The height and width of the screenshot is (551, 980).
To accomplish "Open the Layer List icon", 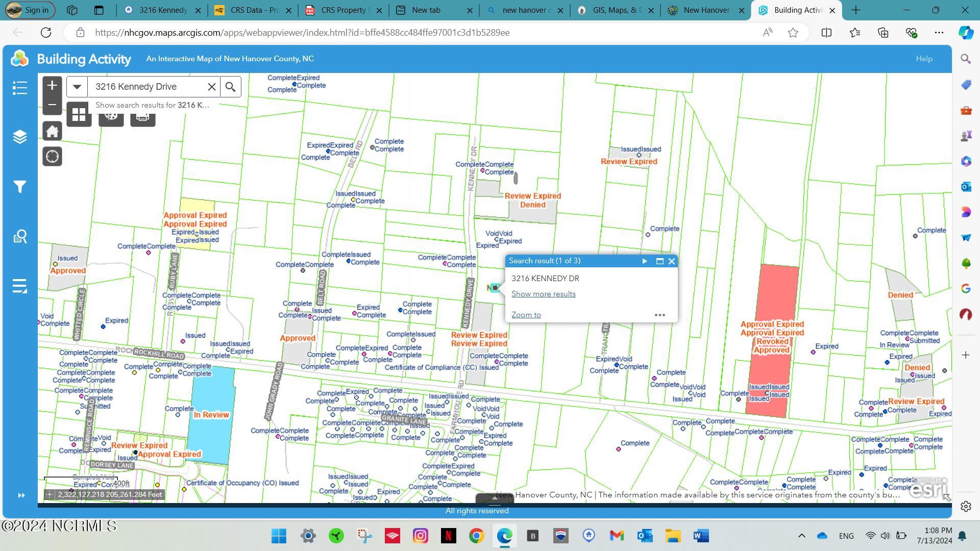I will (x=19, y=137).
